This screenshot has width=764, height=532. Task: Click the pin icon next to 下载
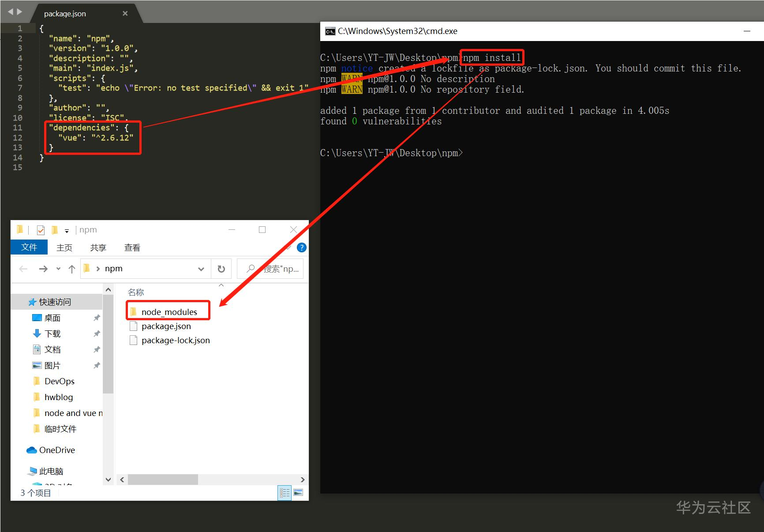97,333
